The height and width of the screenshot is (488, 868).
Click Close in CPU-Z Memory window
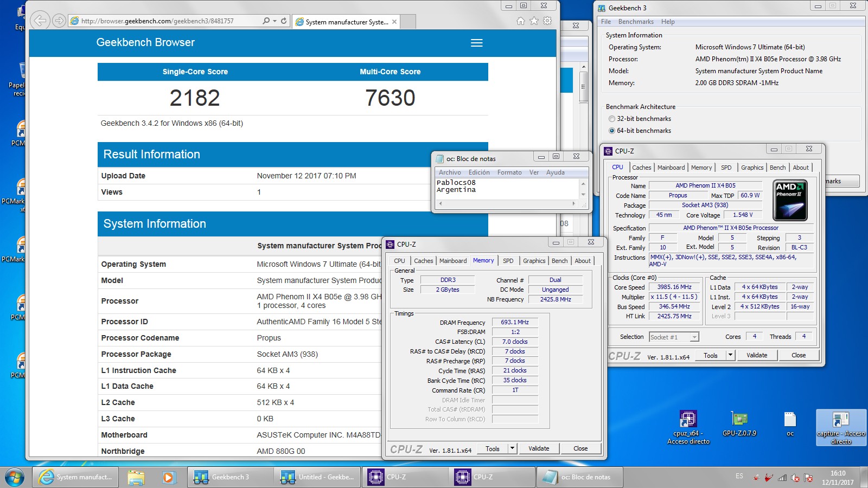pos(580,448)
